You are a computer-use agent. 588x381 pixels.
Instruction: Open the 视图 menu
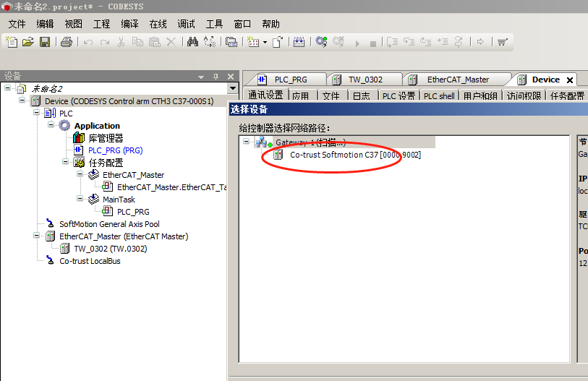coord(73,24)
